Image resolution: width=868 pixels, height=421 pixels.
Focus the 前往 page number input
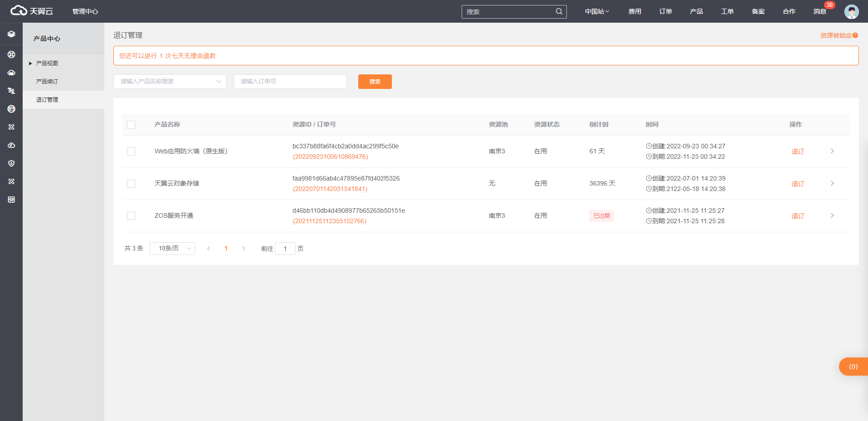[285, 249]
